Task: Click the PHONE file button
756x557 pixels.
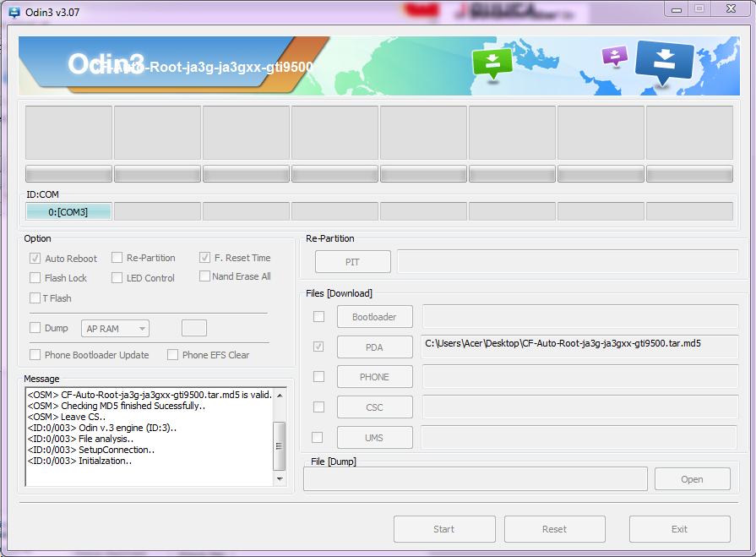Action: pos(375,377)
